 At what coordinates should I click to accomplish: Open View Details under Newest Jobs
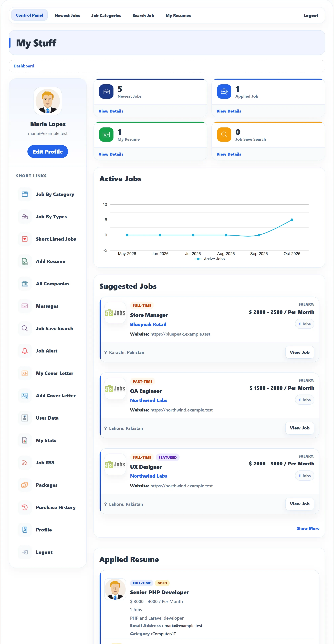(x=111, y=111)
